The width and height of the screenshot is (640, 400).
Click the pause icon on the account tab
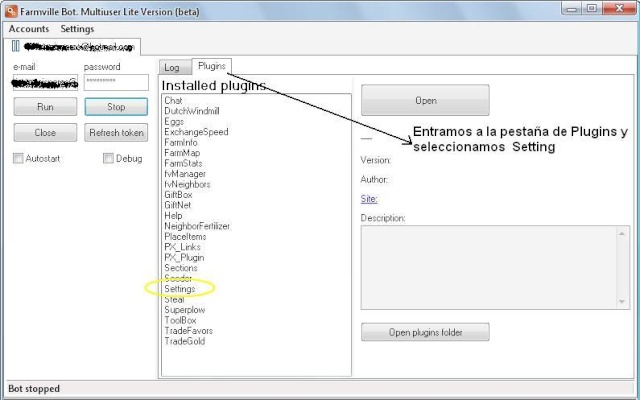point(16,46)
